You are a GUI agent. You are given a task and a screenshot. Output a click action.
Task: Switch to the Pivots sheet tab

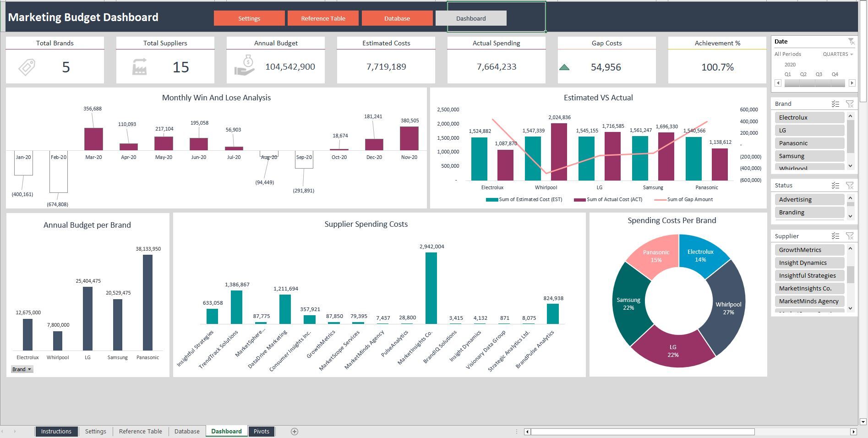(x=262, y=432)
